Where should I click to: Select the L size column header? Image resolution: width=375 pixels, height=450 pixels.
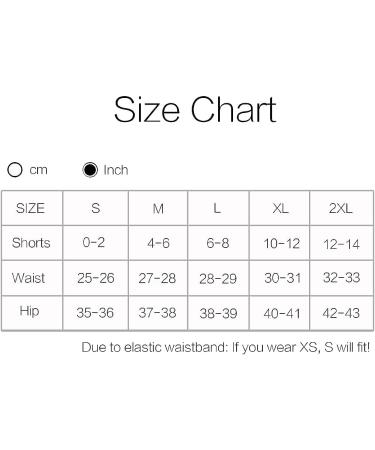pos(218,208)
